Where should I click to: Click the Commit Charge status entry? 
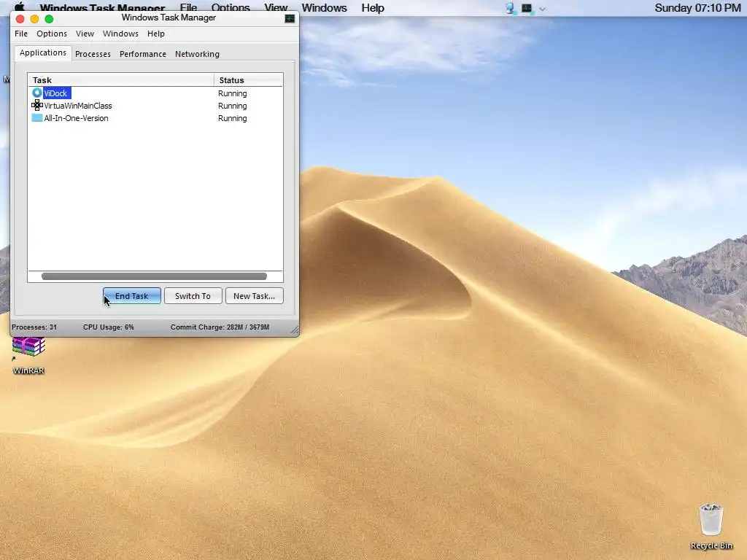[220, 327]
